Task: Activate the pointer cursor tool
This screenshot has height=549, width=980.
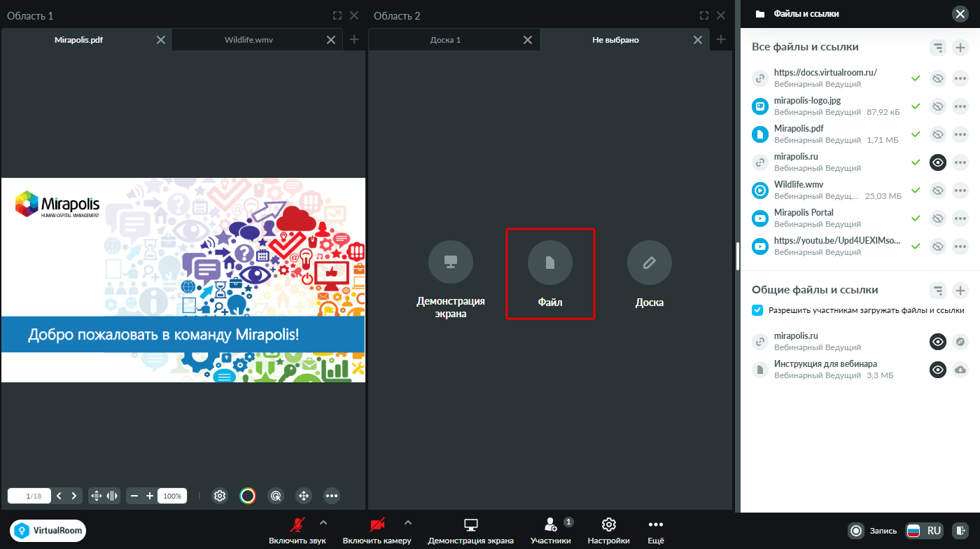Action: tap(276, 496)
